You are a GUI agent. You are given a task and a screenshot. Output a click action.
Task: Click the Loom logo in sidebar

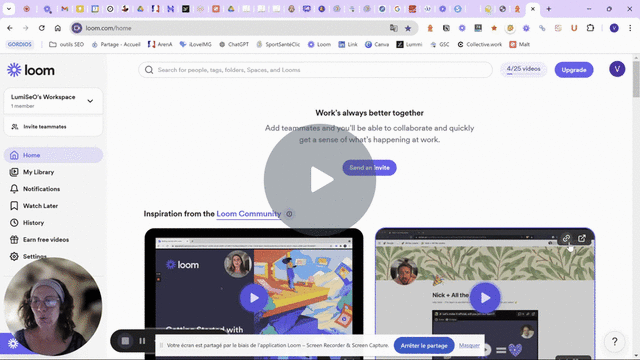31,70
